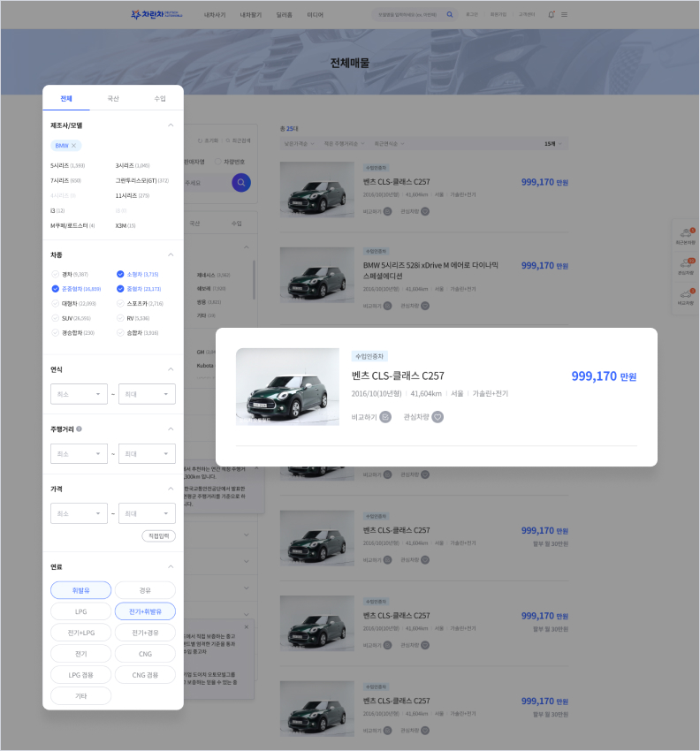The height and width of the screenshot is (751, 700).
Task: Open compare cars side icon
Action: tap(686, 297)
